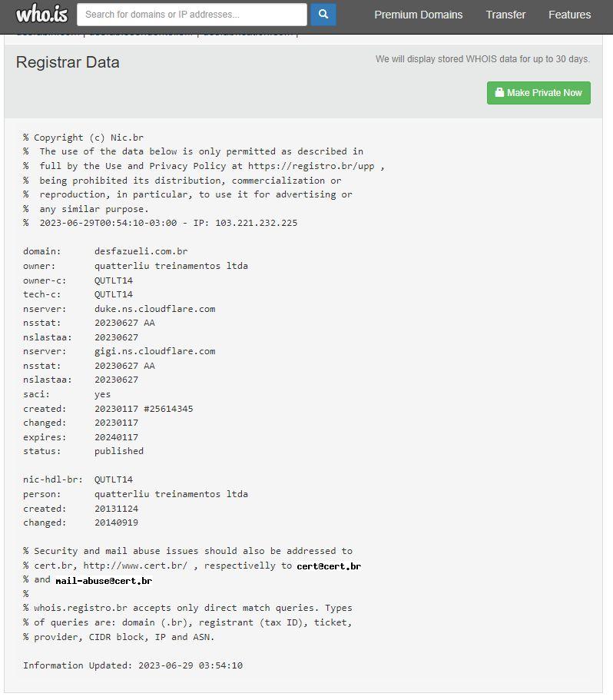Screen dimensions: 613x700
Task: Click the duke.ns.cloudflare.com nameserver
Action: [155, 309]
